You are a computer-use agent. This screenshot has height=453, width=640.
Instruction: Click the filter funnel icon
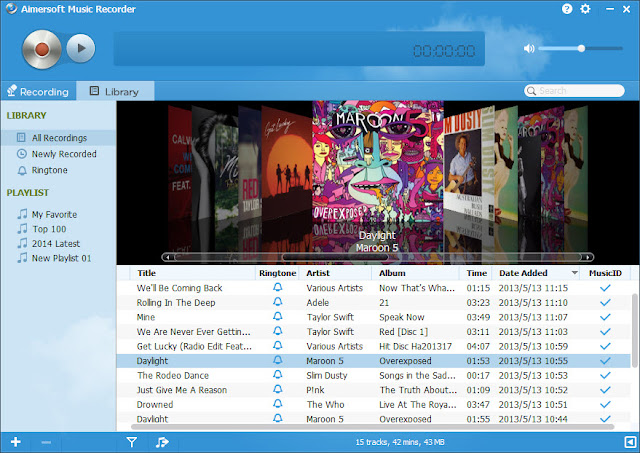click(131, 442)
